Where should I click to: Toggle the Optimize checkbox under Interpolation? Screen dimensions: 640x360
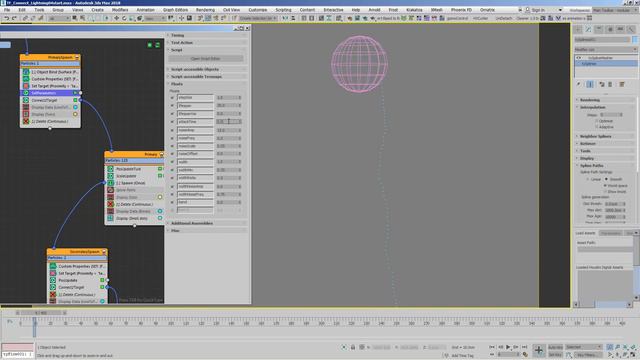[596, 121]
